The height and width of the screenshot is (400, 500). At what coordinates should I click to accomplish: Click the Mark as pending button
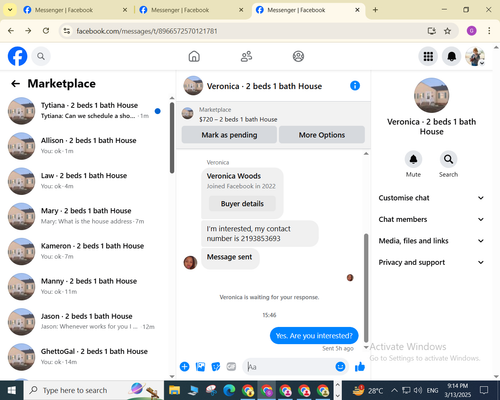[x=229, y=135]
